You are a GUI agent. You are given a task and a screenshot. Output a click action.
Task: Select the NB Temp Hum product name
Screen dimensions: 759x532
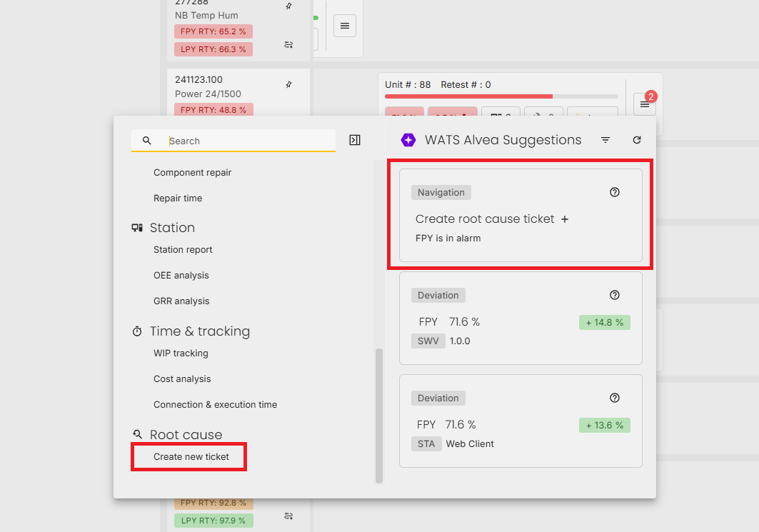206,15
